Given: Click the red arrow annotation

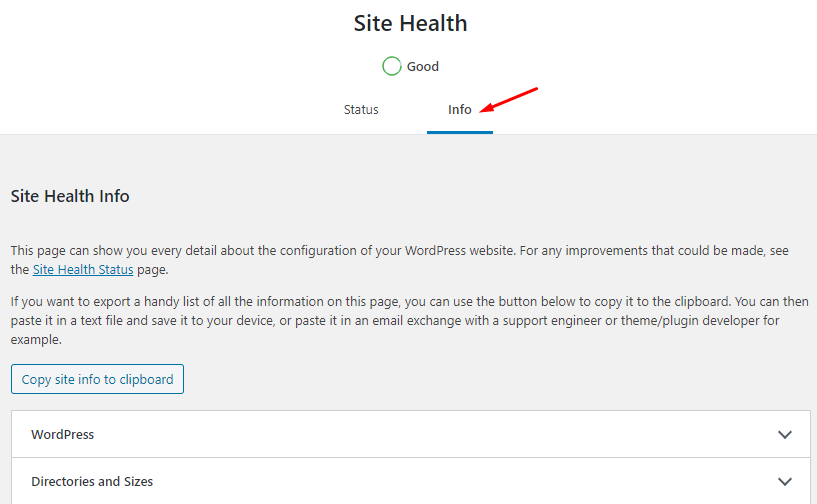Looking at the screenshot, I should [508, 100].
